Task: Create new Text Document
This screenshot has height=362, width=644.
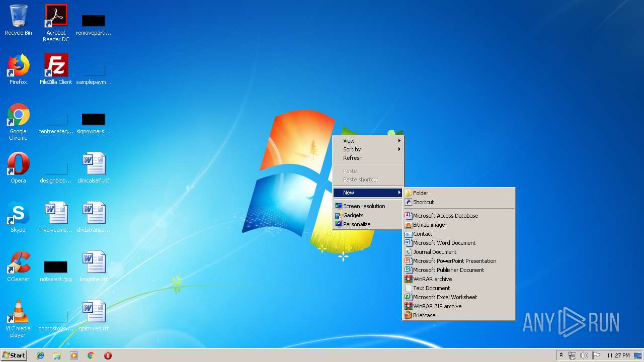Action: pos(459,288)
